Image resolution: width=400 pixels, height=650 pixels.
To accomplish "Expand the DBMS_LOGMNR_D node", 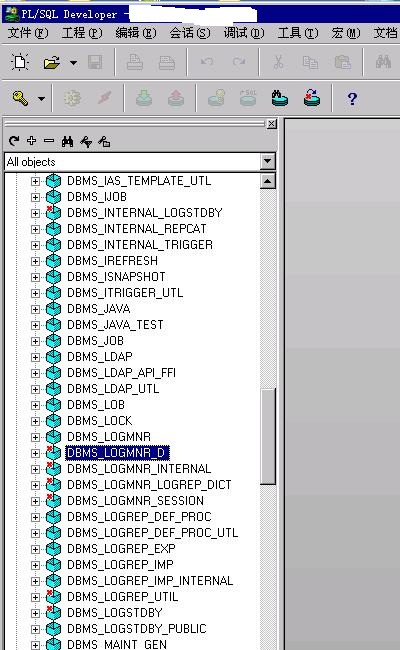I will pos(35,453).
